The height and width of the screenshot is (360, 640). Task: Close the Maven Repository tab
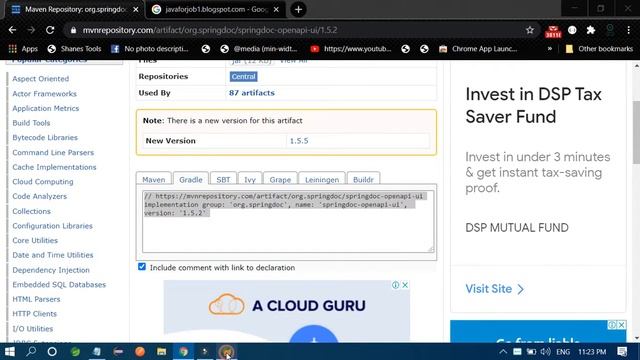pyautogui.click(x=136, y=9)
